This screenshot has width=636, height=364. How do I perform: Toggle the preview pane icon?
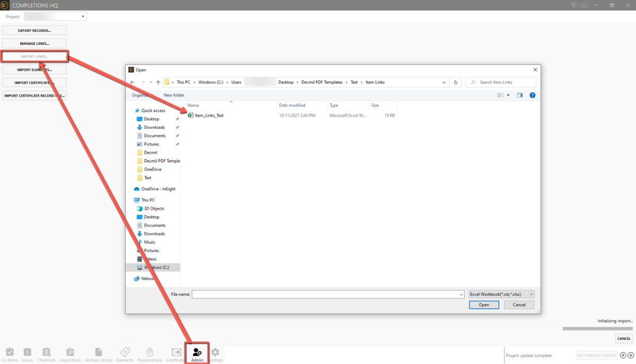(x=520, y=95)
